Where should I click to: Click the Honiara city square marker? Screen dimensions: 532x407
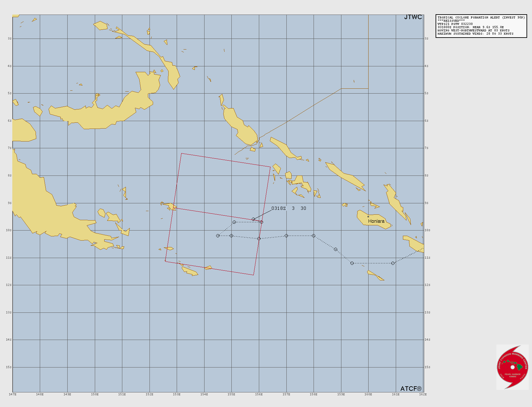coord(368,217)
